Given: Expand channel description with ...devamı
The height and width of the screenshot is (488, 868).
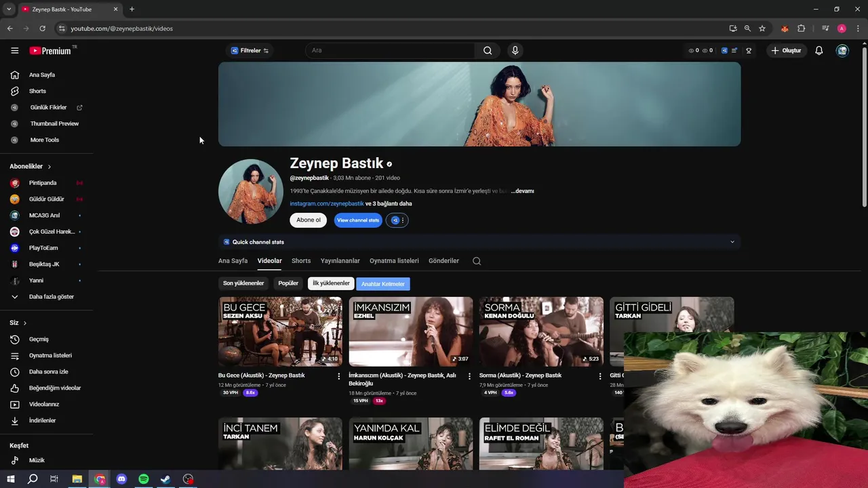Looking at the screenshot, I should point(522,191).
